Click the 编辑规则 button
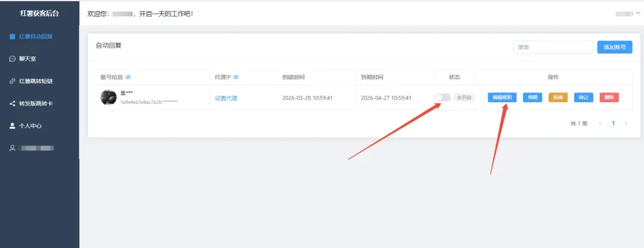 (x=502, y=97)
